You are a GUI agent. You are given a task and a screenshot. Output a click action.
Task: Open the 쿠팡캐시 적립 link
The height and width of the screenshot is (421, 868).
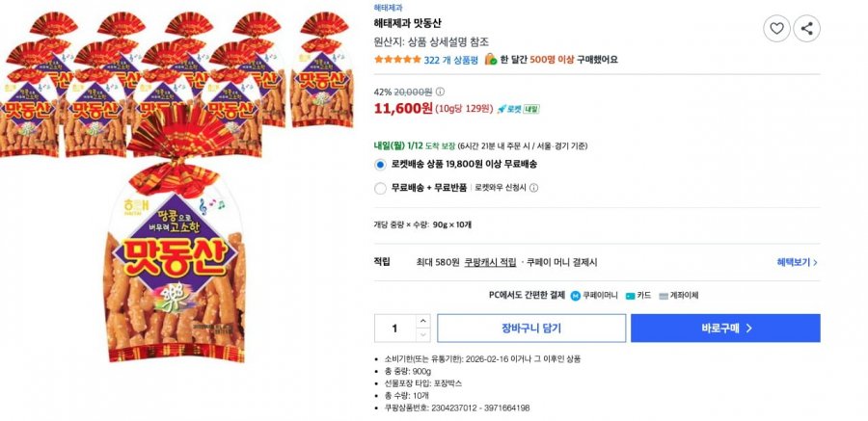pos(490,262)
